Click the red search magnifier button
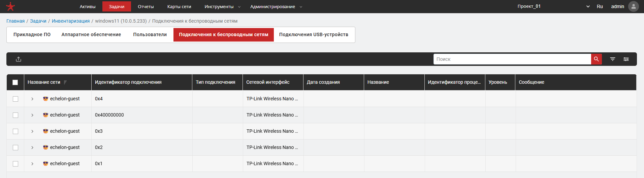Viewport: 644px width, 178px height. [596, 59]
